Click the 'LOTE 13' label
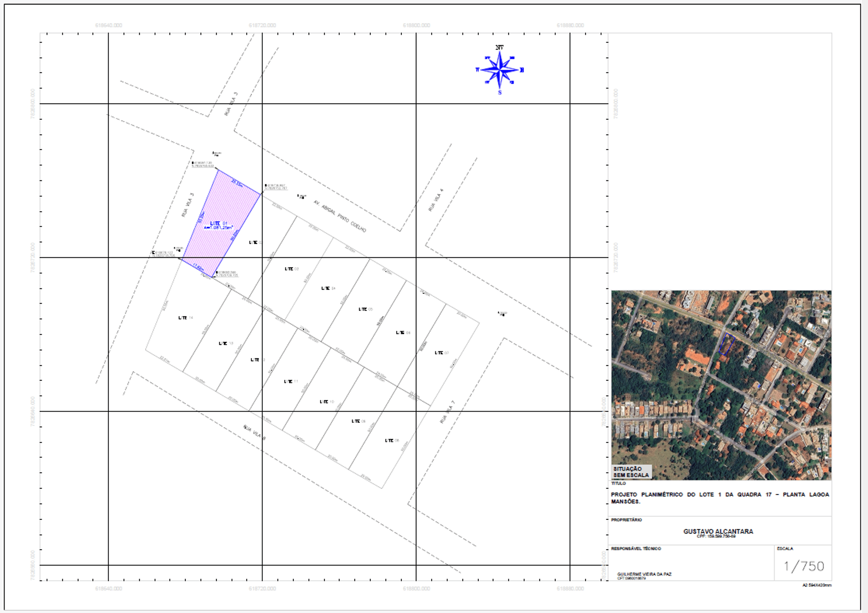The height and width of the screenshot is (613, 868). (226, 344)
